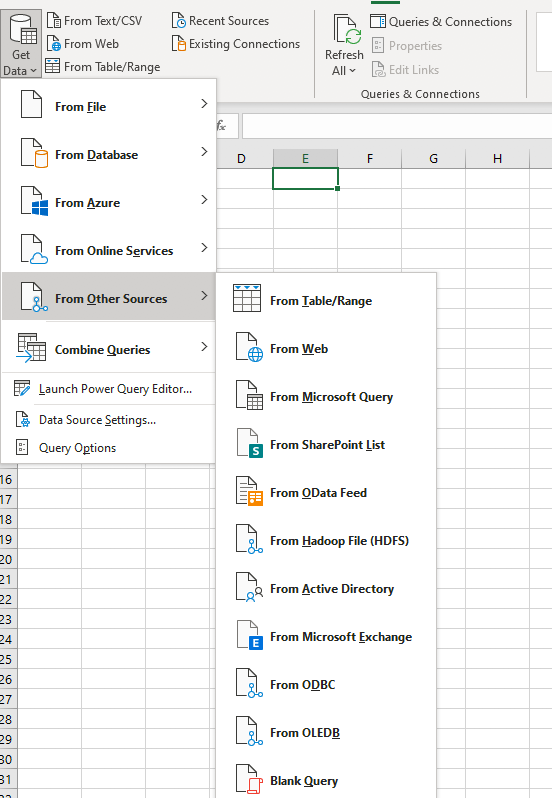Click the From Hadoop File icon

pos(249,539)
